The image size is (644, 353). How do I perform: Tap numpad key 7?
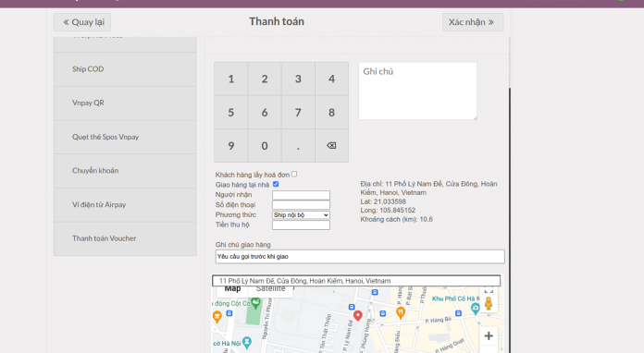(298, 113)
